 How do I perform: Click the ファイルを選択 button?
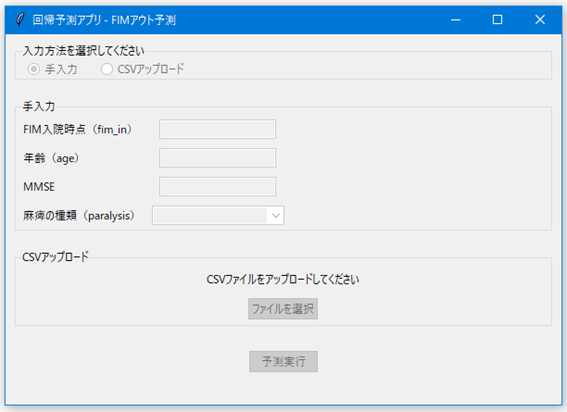point(283,309)
